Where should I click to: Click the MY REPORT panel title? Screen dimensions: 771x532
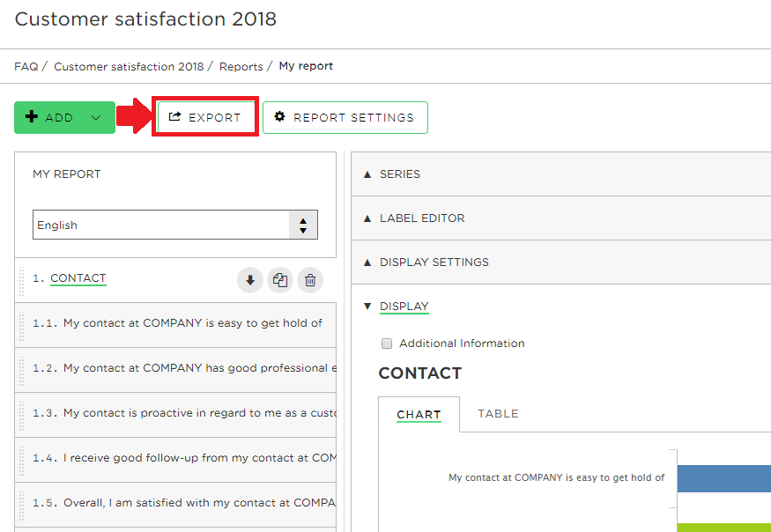click(x=67, y=174)
